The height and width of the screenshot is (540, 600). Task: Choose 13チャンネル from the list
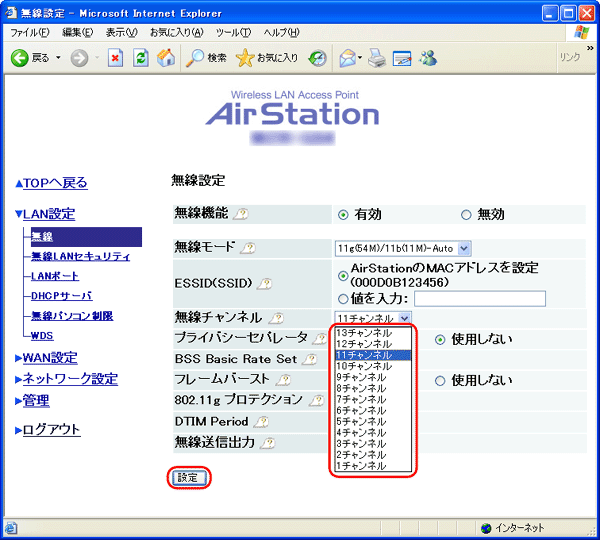pos(373,333)
